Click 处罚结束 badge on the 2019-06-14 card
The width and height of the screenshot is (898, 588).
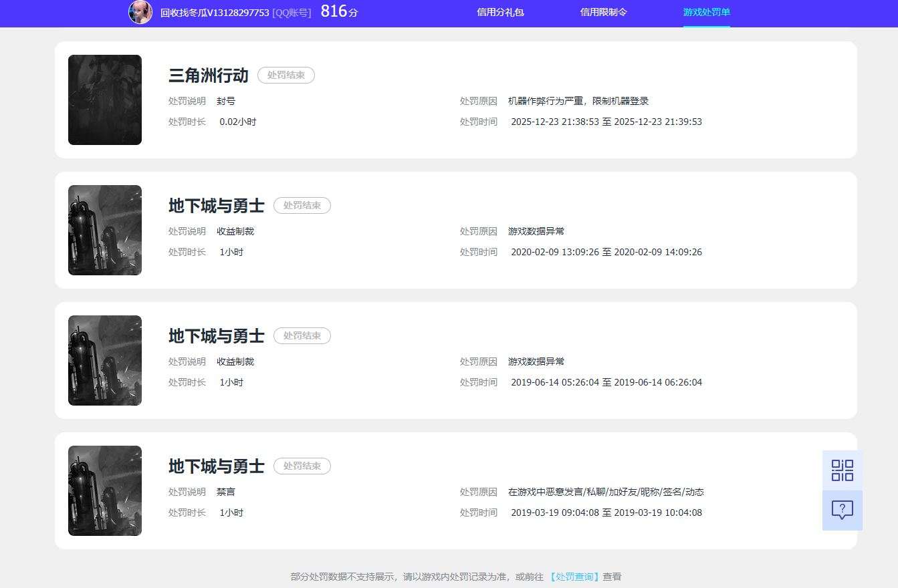302,336
